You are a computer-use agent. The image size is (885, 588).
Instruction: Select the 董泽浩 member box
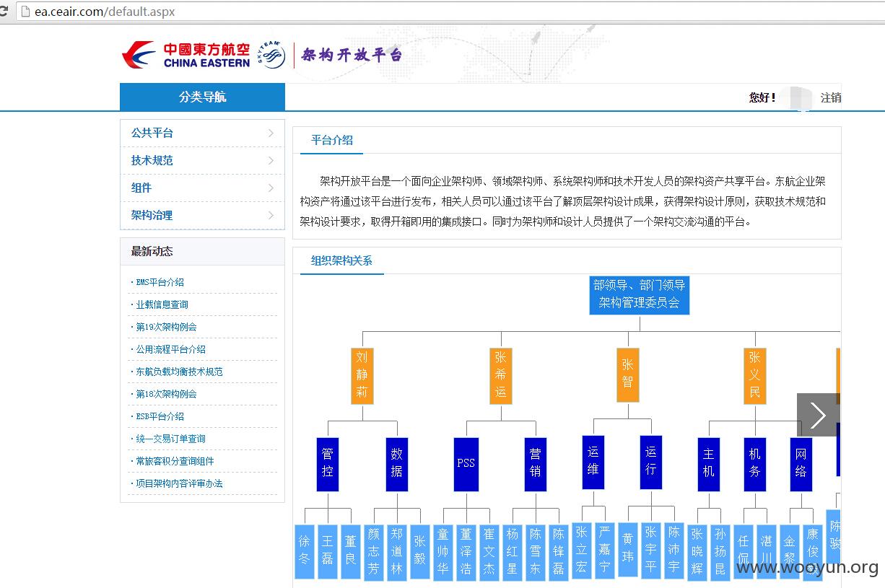coord(466,553)
